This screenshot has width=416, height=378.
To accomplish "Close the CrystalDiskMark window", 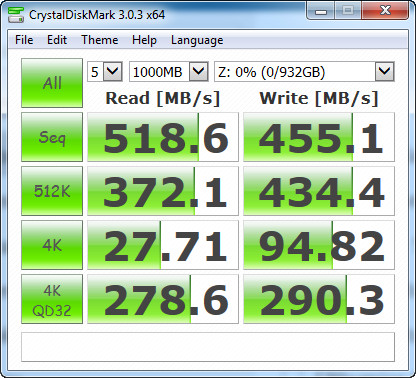I will [385, 11].
